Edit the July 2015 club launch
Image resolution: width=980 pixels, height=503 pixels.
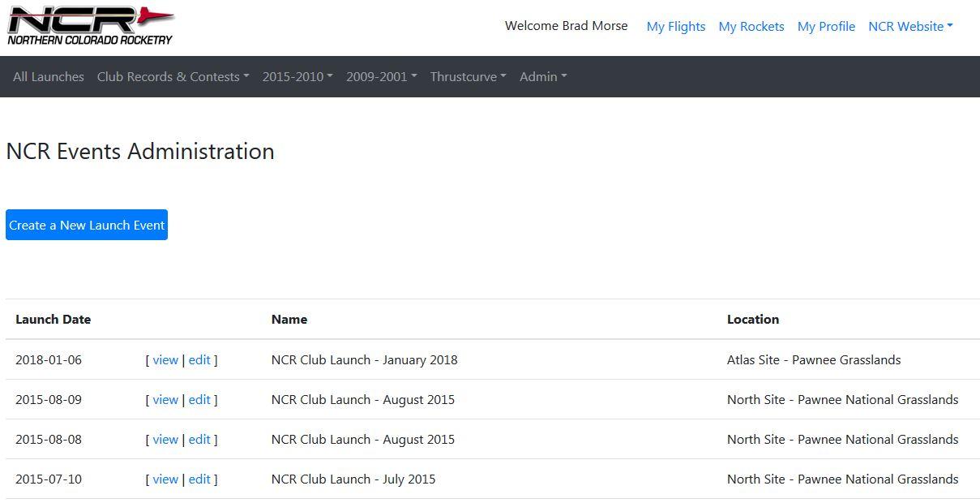pyautogui.click(x=199, y=479)
